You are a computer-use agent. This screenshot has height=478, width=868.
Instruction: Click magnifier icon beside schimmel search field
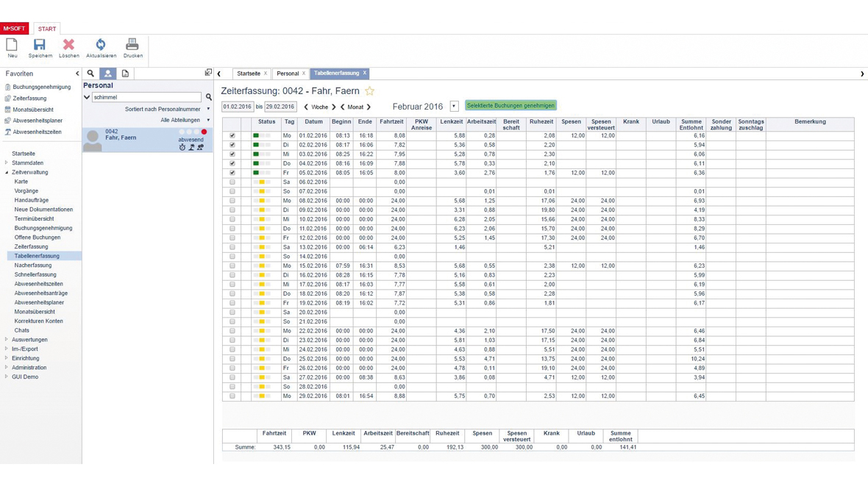coord(209,97)
